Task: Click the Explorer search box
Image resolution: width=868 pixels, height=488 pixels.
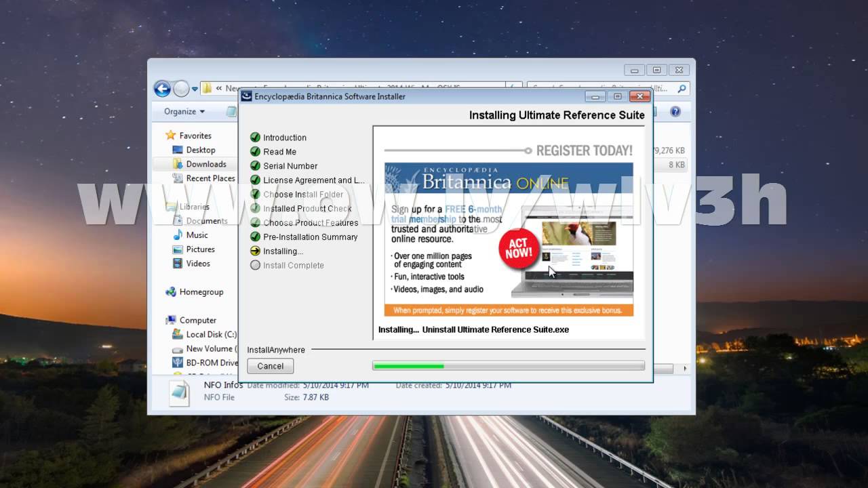Action: point(608,88)
